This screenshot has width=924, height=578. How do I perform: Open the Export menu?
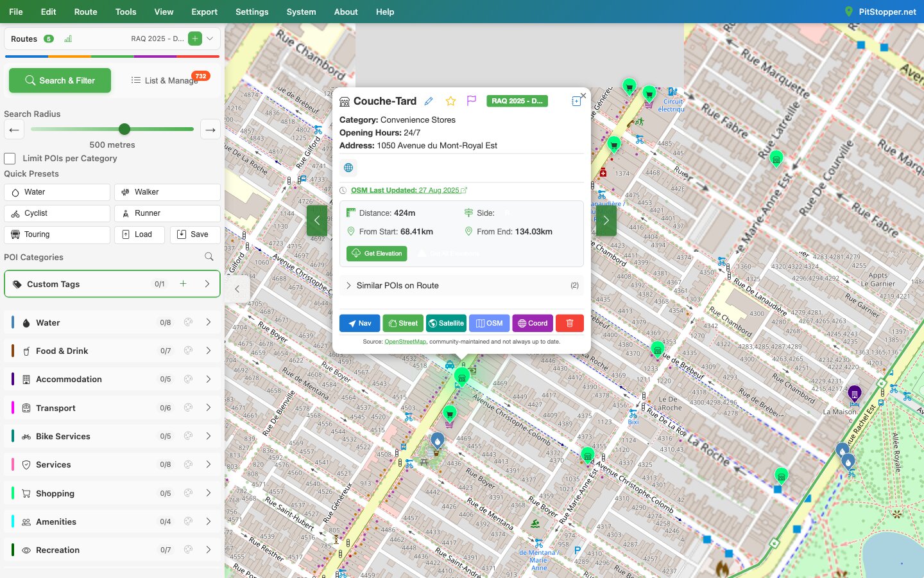tap(205, 12)
